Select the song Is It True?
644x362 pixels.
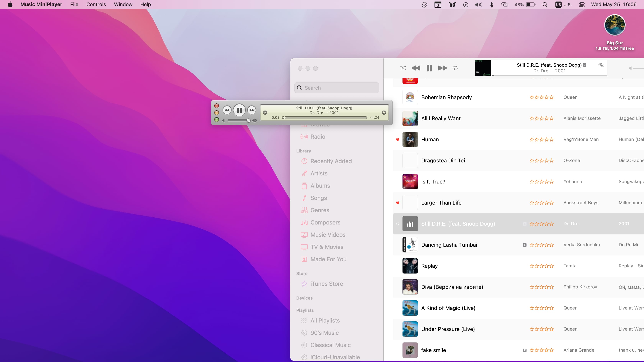coord(433,182)
